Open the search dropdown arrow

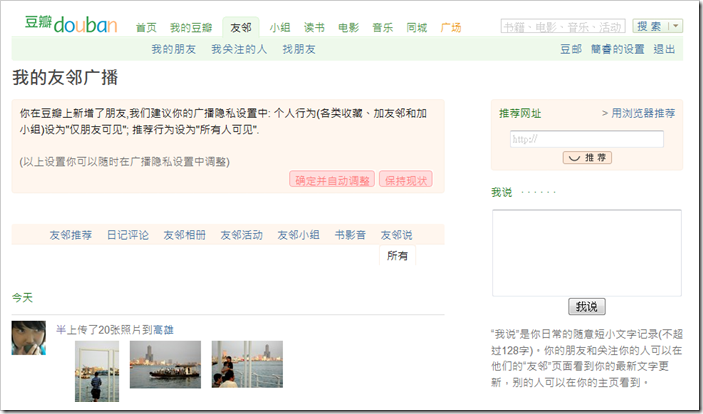click(x=676, y=26)
